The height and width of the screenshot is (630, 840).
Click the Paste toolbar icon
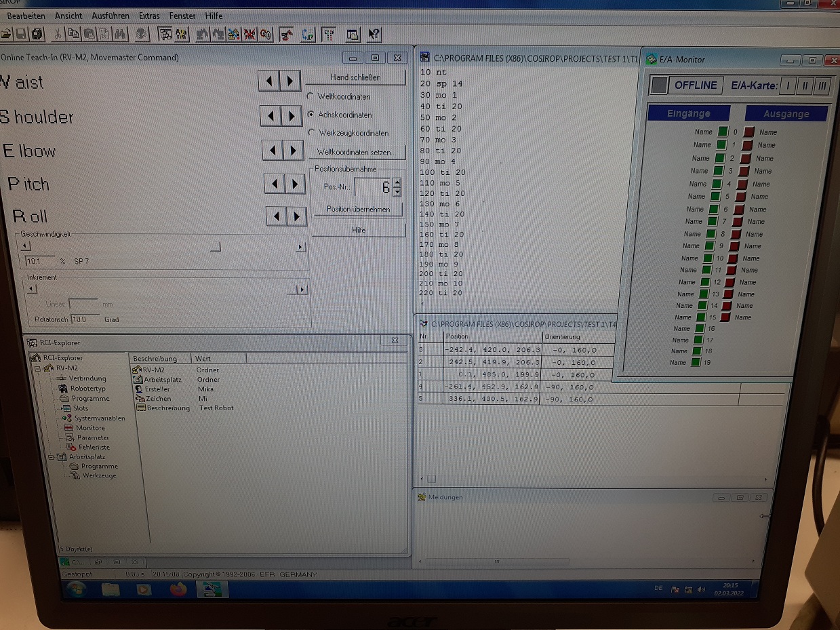tap(88, 33)
